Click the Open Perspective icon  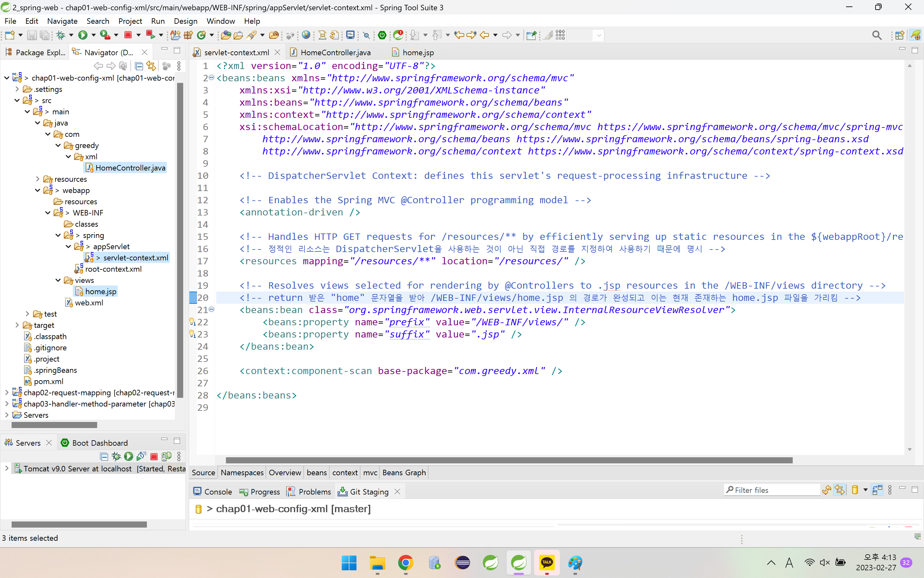(900, 35)
